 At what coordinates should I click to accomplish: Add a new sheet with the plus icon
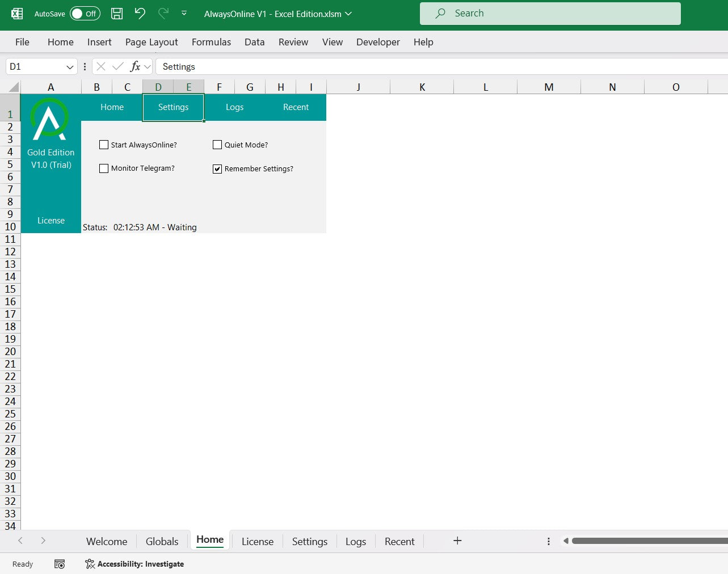(x=457, y=541)
